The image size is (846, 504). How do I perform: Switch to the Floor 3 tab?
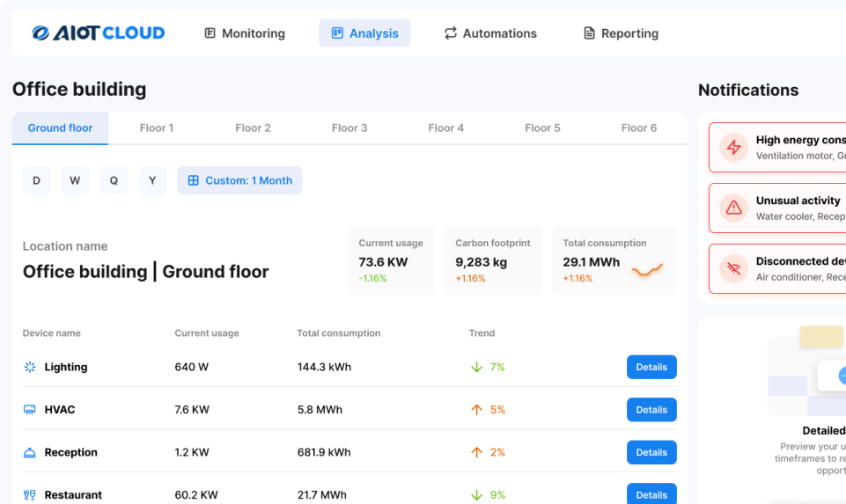(x=349, y=128)
